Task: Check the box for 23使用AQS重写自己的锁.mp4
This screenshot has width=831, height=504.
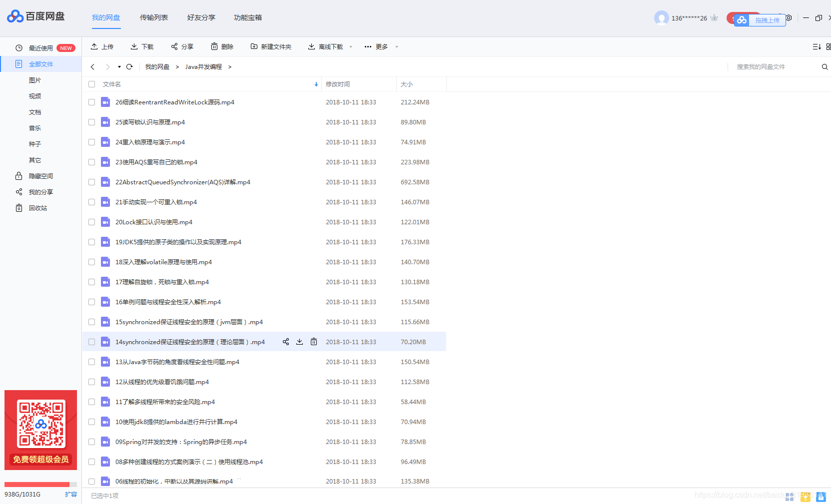Action: point(91,162)
